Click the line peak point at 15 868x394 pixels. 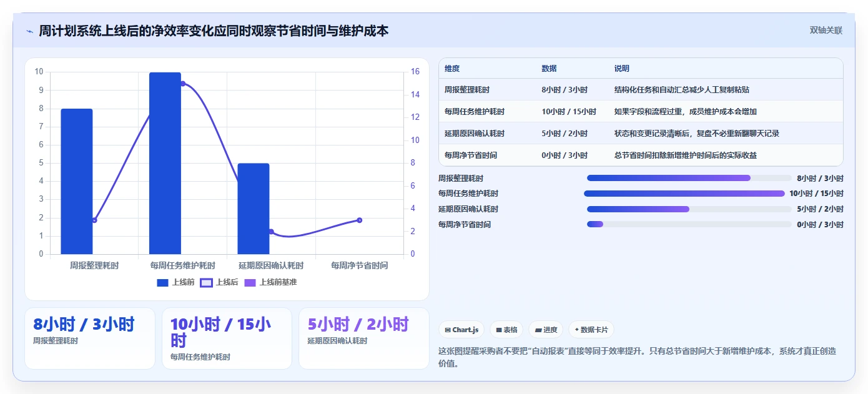183,84
